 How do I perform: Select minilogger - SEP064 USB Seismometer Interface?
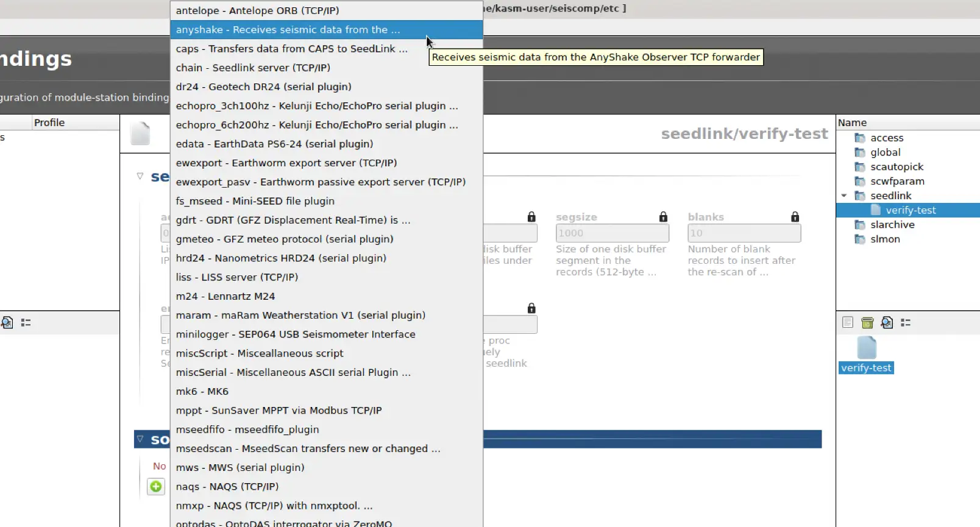click(327, 334)
